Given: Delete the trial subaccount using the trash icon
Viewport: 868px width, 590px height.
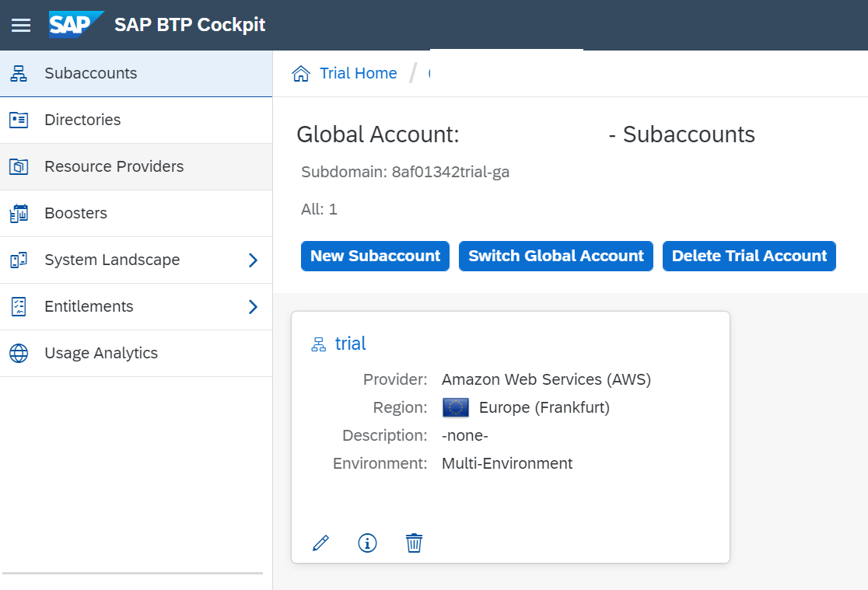Looking at the screenshot, I should point(414,543).
